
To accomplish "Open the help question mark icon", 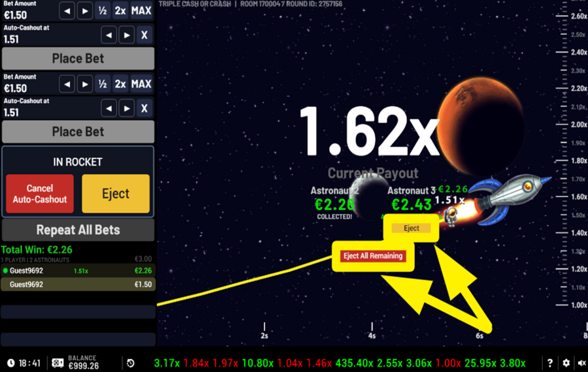I will point(550,363).
